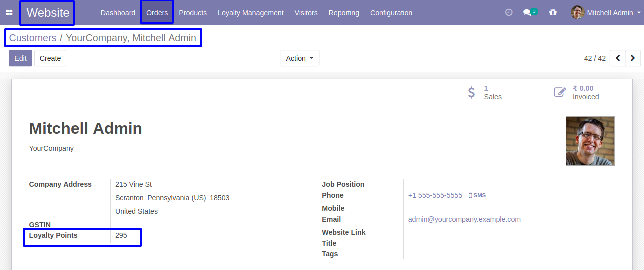Click the Mitchell Admin avatar in navbar
Image resolution: width=644 pixels, height=270 pixels.
tap(577, 13)
